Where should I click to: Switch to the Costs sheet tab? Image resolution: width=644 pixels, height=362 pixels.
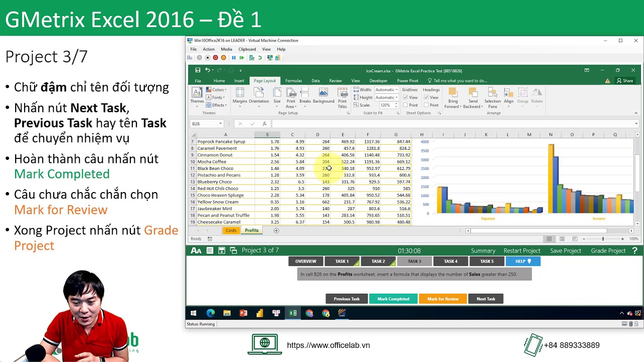231,230
